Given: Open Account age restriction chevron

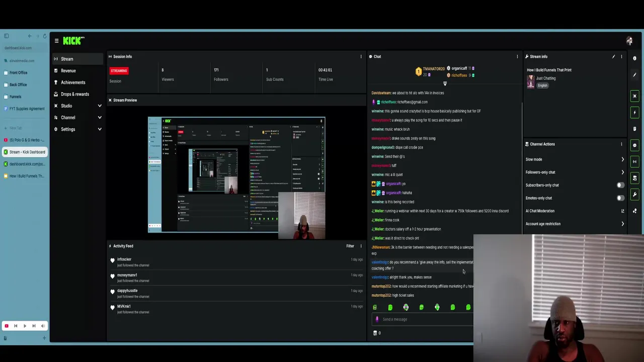Looking at the screenshot, I should click(622, 224).
